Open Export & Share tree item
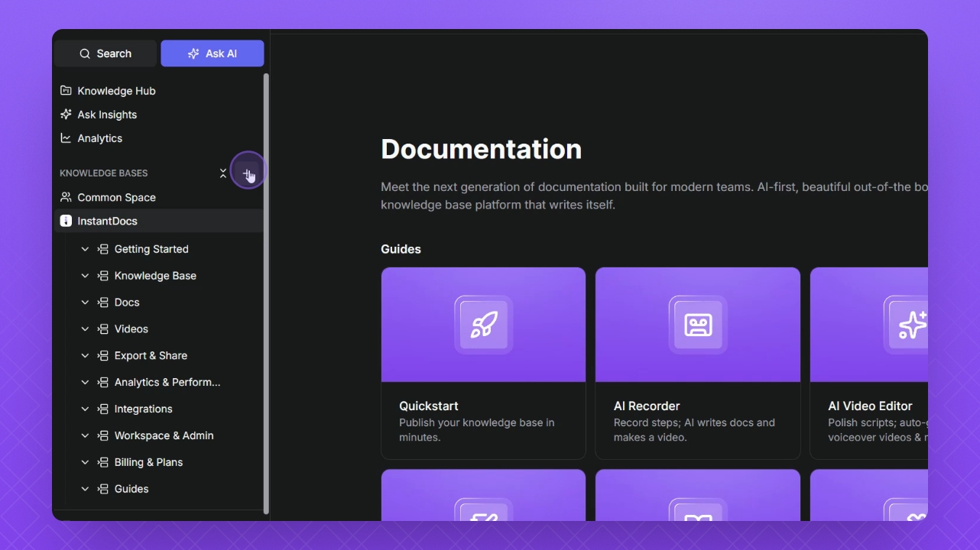 (151, 356)
